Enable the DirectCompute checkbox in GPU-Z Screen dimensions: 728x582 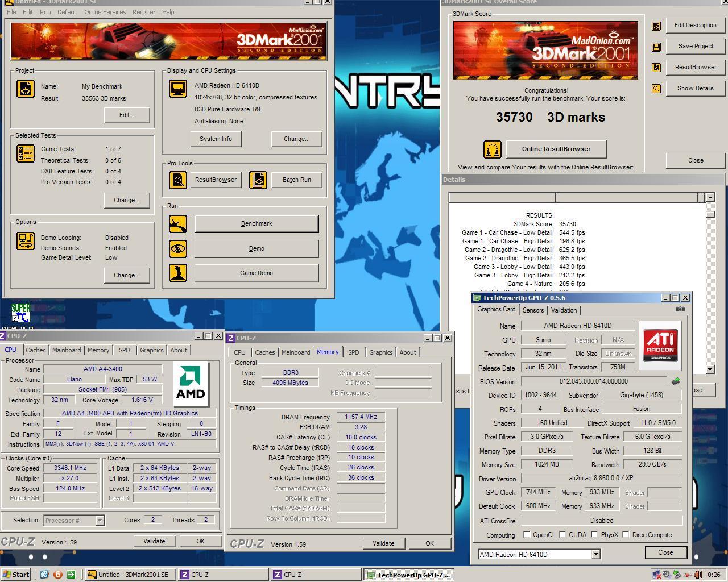(x=626, y=535)
